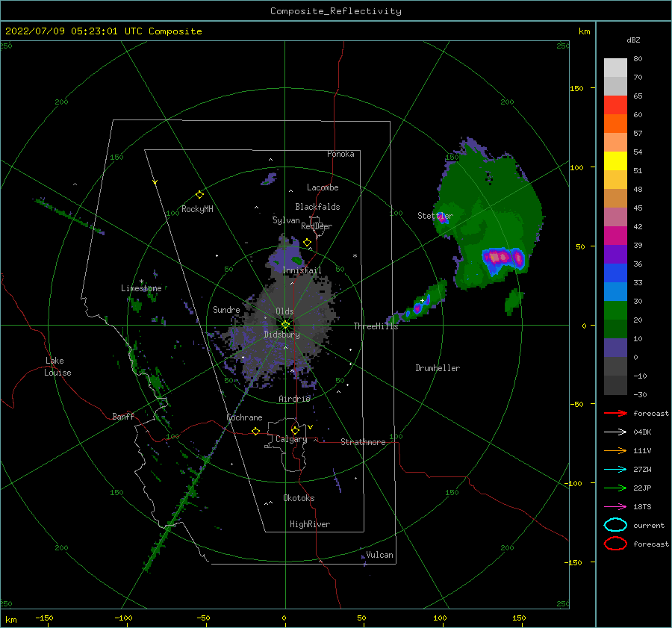Click the Calgary city label

[x=291, y=439]
